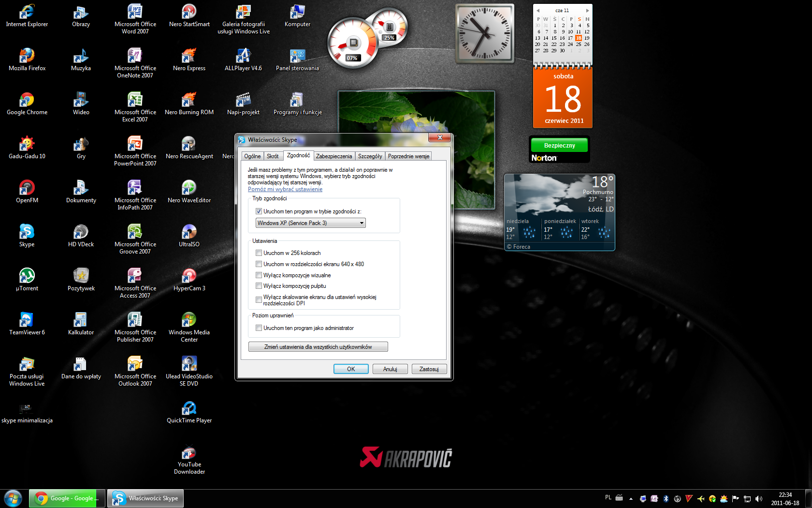The width and height of the screenshot is (812, 508).
Task: Click the flower photo slideshow gadget
Action: coord(416,150)
